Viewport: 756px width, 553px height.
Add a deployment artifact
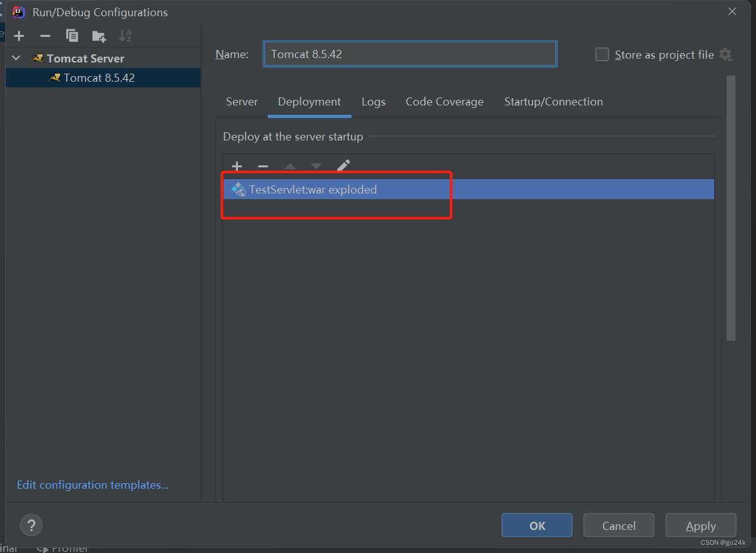237,166
